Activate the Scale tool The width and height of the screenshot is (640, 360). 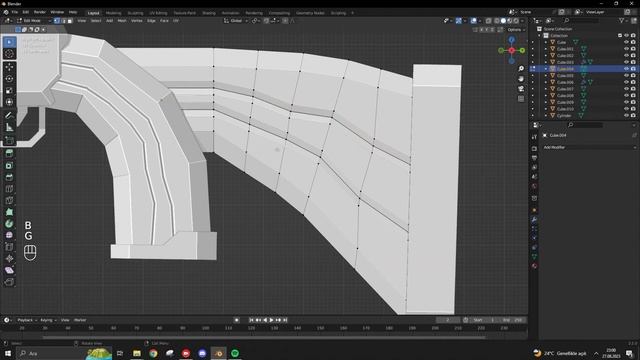pyautogui.click(x=9, y=91)
